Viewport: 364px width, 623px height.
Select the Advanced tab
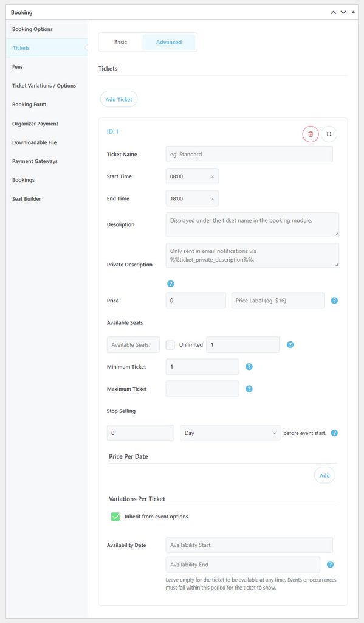point(169,42)
